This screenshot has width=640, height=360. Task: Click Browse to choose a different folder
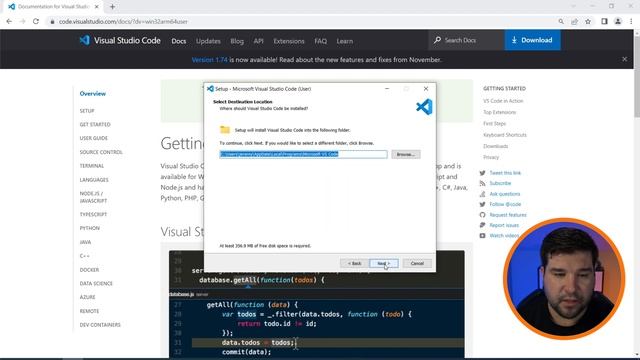coord(406,154)
